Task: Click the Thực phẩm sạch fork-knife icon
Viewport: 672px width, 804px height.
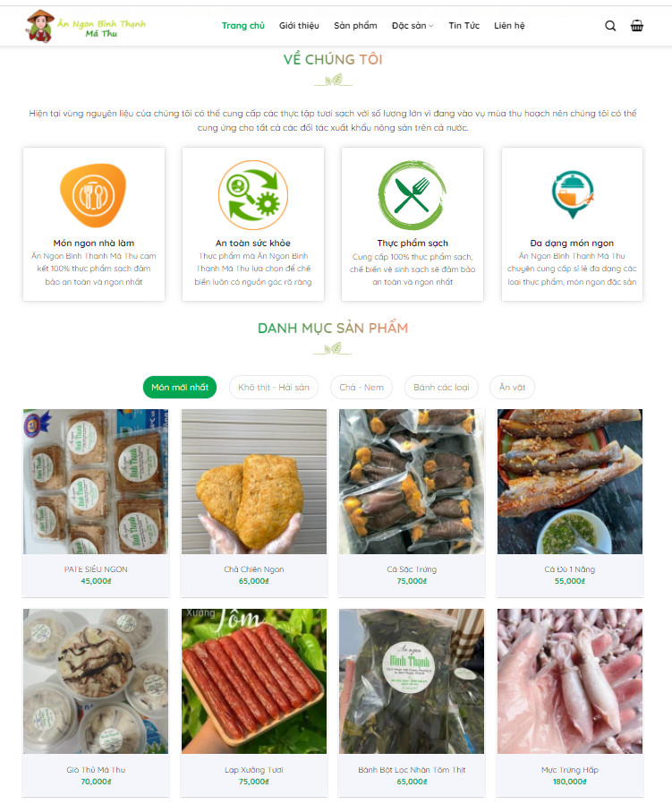Action: [x=413, y=195]
